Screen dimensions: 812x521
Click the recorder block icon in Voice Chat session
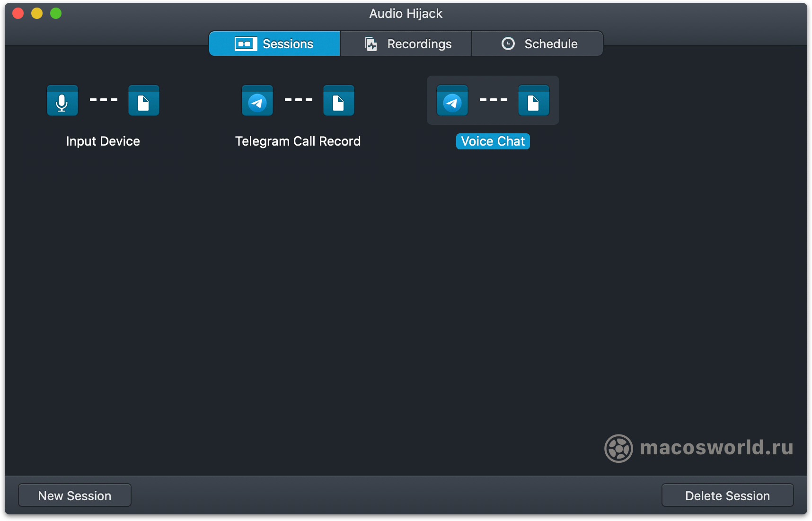tap(533, 100)
